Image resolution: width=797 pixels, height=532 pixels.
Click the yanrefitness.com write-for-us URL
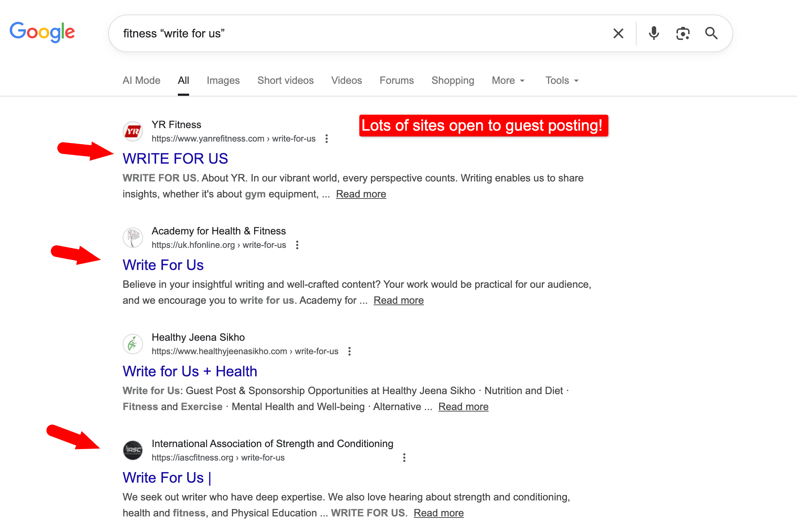(234, 139)
